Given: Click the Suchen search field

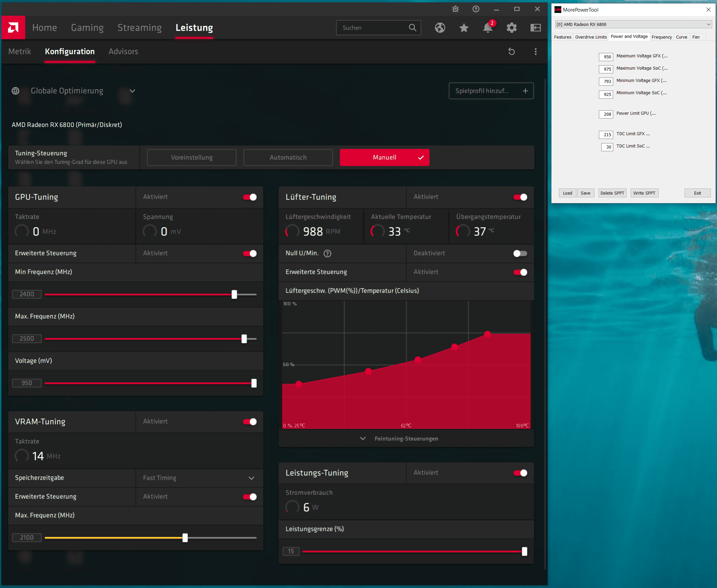Looking at the screenshot, I should [x=378, y=28].
